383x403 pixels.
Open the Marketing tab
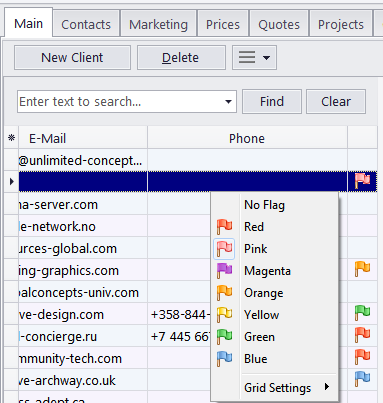[158, 24]
